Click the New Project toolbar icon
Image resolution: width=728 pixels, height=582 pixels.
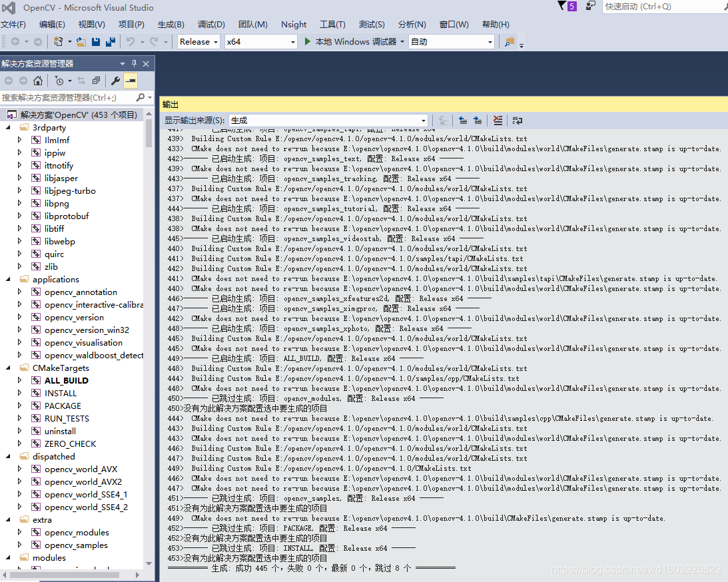tap(58, 42)
